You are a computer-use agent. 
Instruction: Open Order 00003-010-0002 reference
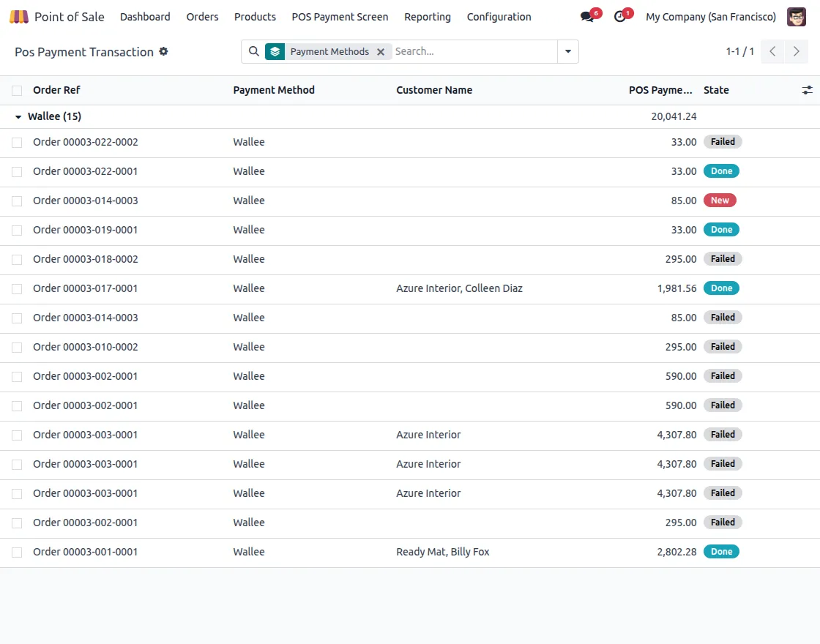pos(85,347)
